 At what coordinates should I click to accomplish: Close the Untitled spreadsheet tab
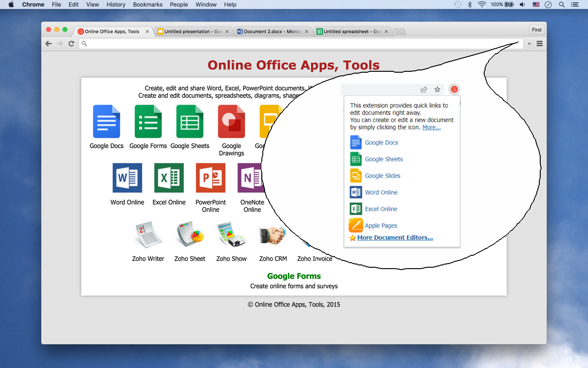386,32
